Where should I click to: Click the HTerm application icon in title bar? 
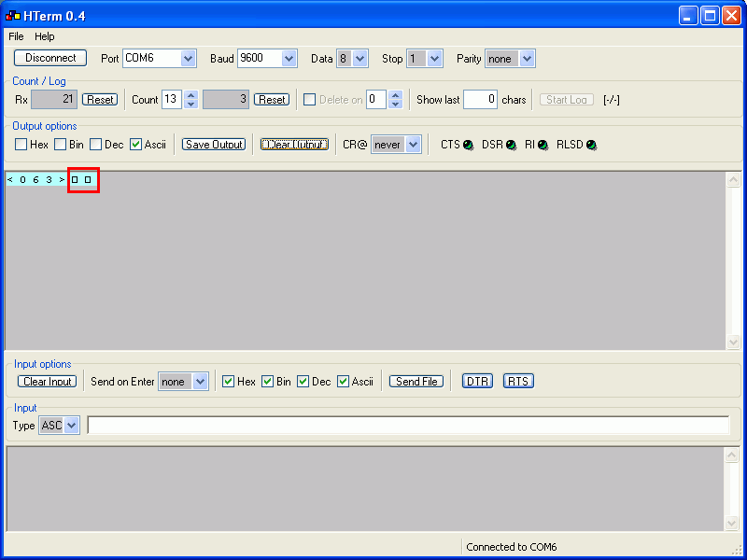tap(13, 16)
